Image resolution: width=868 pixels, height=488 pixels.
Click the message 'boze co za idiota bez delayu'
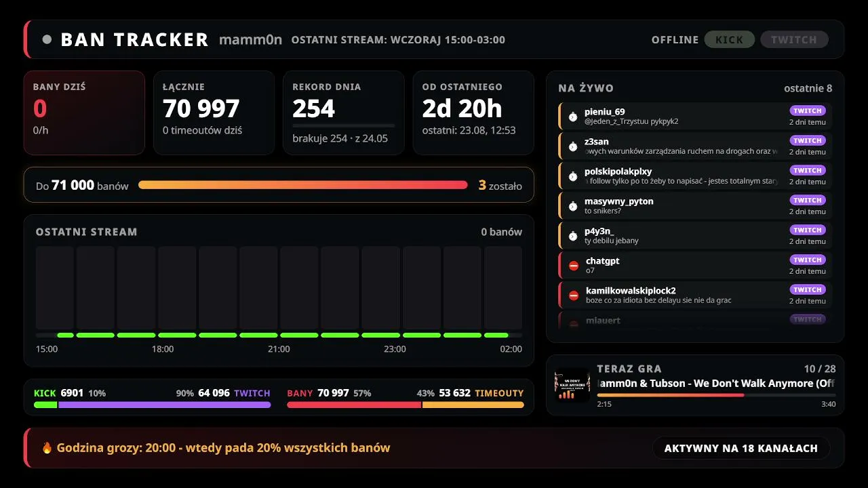tap(658, 300)
